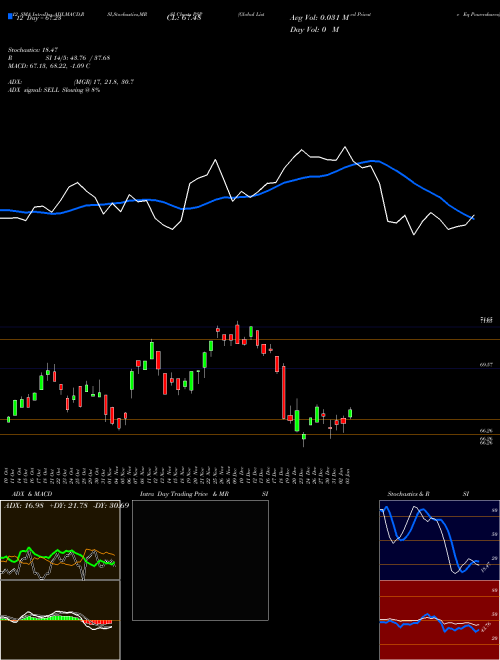The height and width of the screenshot is (660, 500).
Task: Click the 'ADX: (MGR) 17, 21.8, 30.7' line
Action: click(x=71, y=82)
